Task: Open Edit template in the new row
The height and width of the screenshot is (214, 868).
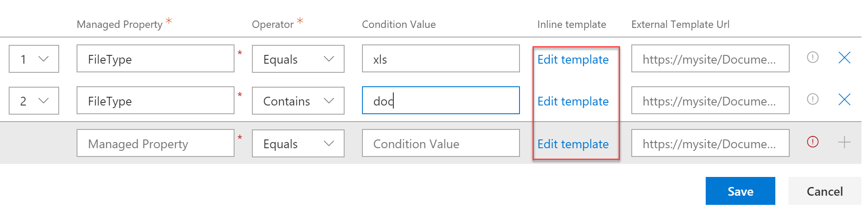Action: point(573,144)
